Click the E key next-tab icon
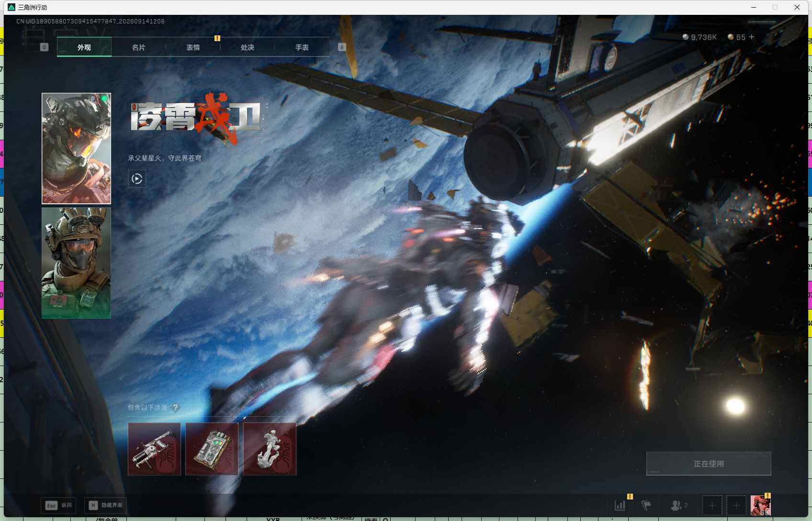Viewport: 812px width, 521px height. (x=342, y=47)
